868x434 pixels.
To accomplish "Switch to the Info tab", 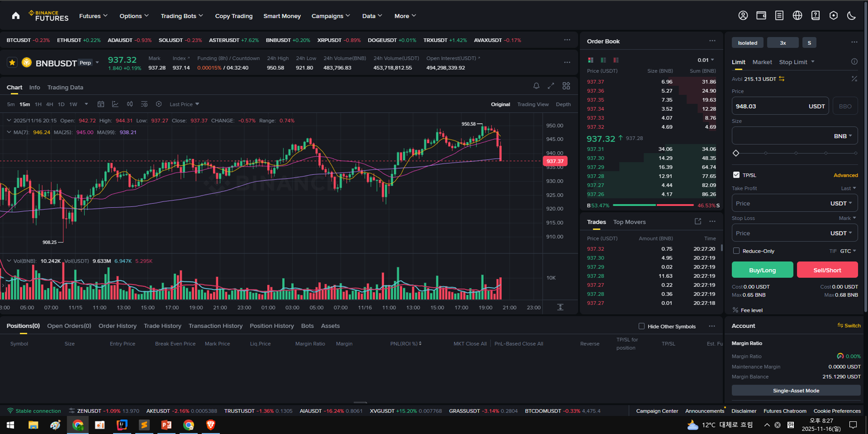I will (35, 87).
